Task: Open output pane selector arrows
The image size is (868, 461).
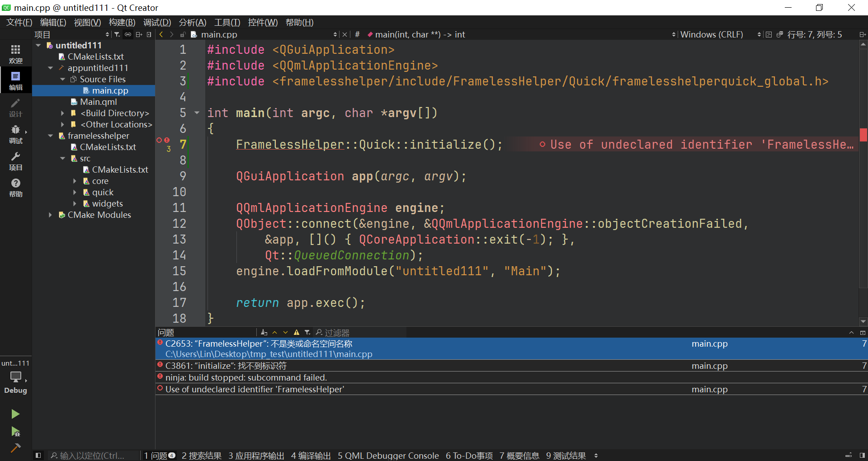Action: click(x=596, y=456)
